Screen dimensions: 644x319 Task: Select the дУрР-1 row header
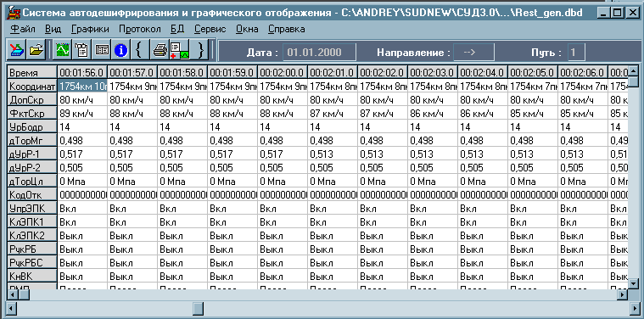[x=32, y=154]
